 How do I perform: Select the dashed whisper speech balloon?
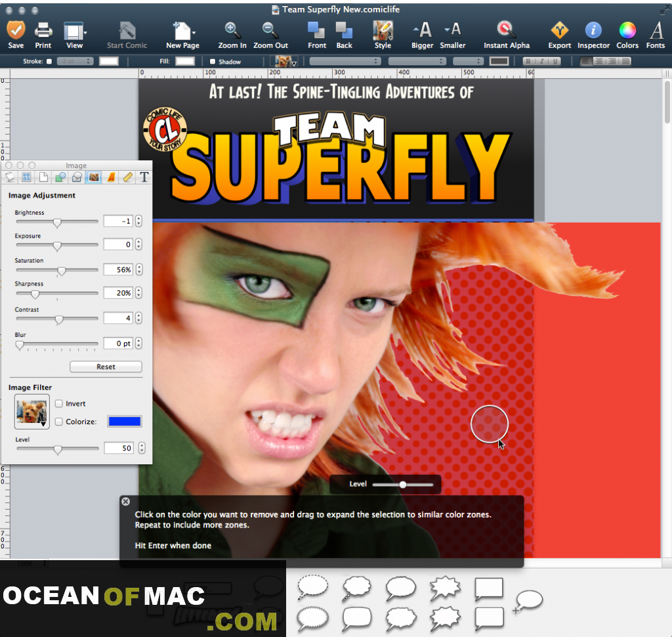point(313,586)
